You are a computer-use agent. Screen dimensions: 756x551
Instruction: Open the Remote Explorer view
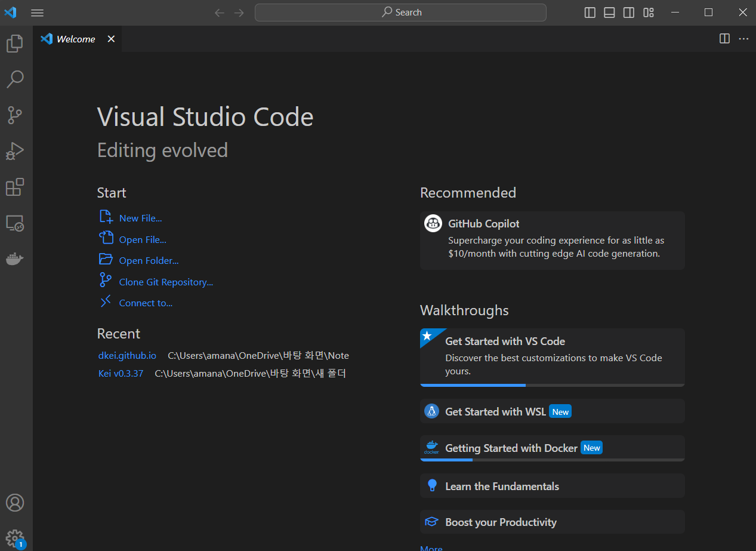pos(15,223)
